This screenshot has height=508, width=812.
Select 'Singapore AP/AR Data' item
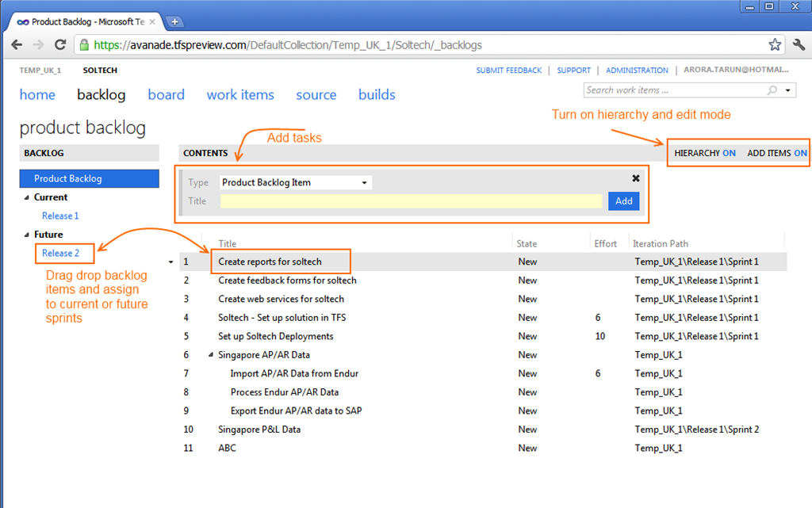click(264, 355)
